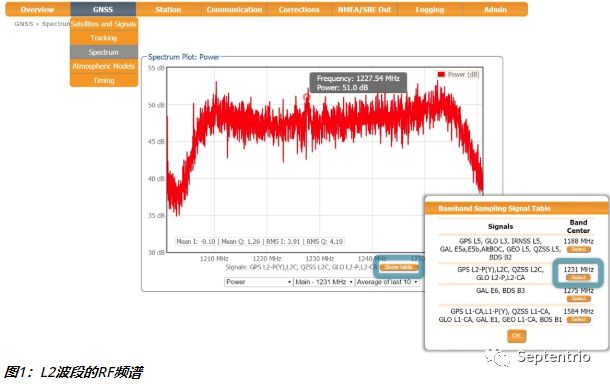The height and width of the screenshot is (384, 610).
Task: Click OK in Baseband Sampling Signal Table
Action: 517,336
